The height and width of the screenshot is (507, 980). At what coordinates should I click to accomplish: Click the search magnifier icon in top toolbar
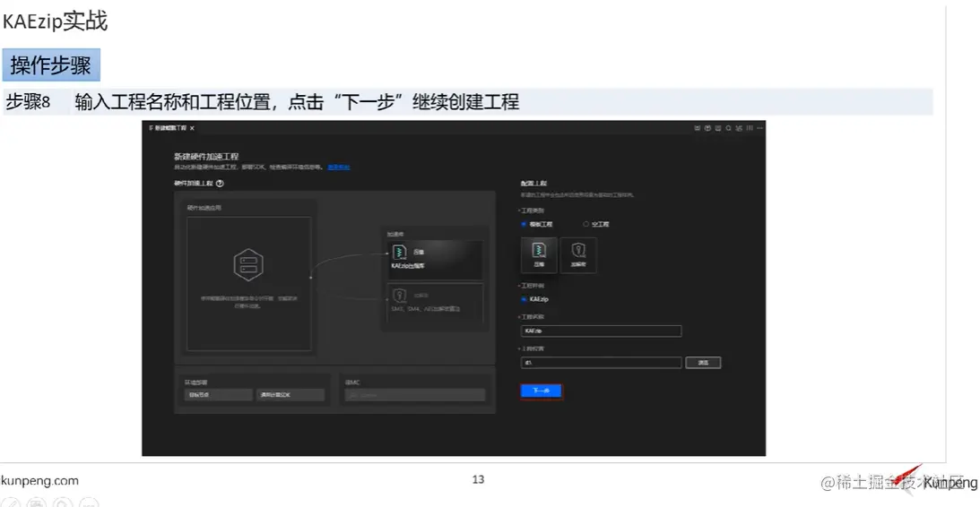coord(729,128)
